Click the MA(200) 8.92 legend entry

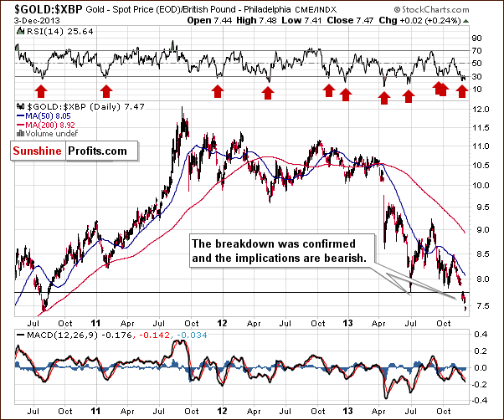pyautogui.click(x=50, y=125)
